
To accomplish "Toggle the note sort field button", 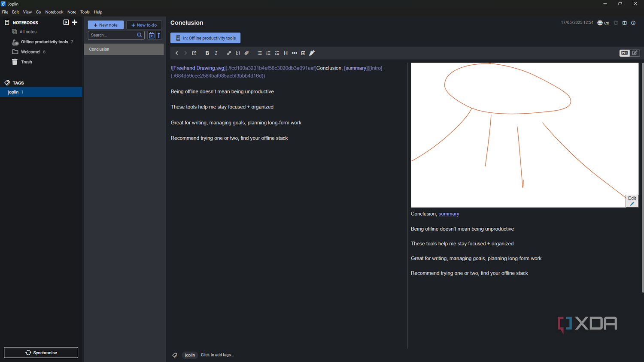I will tap(152, 36).
